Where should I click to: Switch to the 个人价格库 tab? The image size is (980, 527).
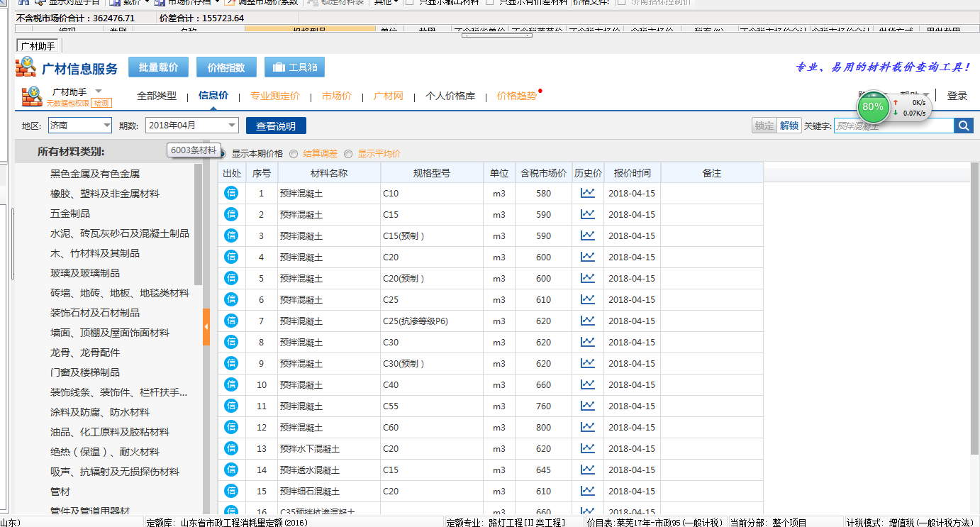pyautogui.click(x=450, y=96)
